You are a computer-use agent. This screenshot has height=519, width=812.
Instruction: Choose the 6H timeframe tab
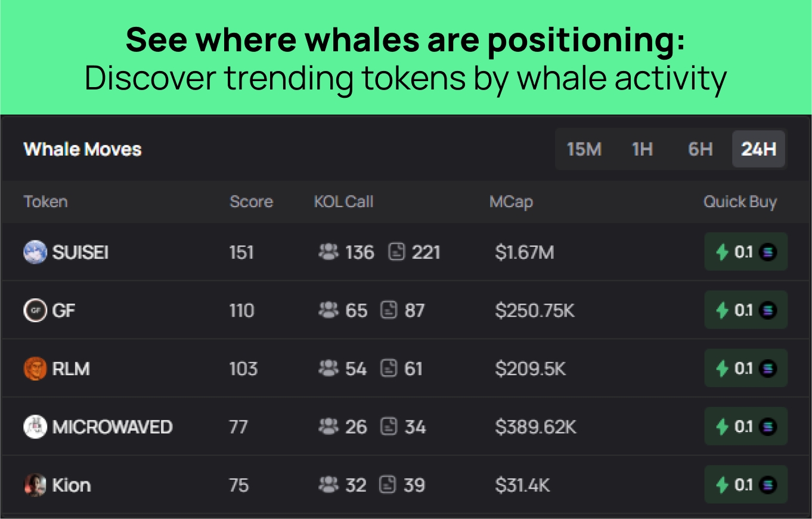tap(700, 149)
